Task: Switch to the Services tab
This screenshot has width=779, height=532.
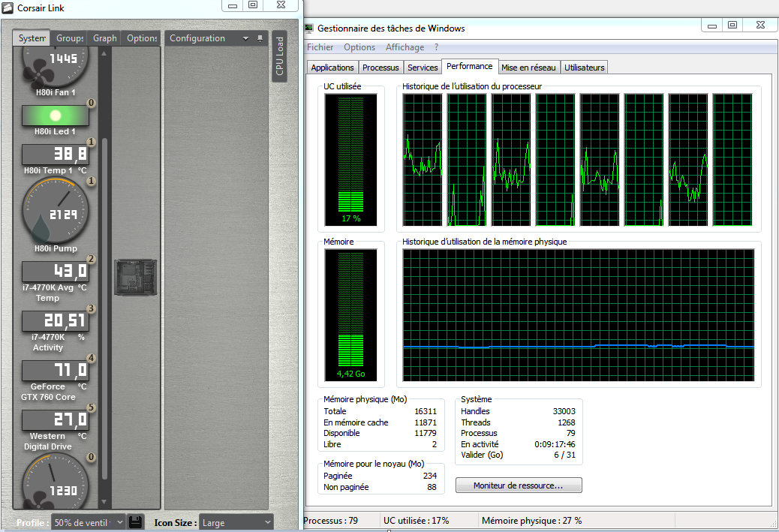Action: pos(423,68)
